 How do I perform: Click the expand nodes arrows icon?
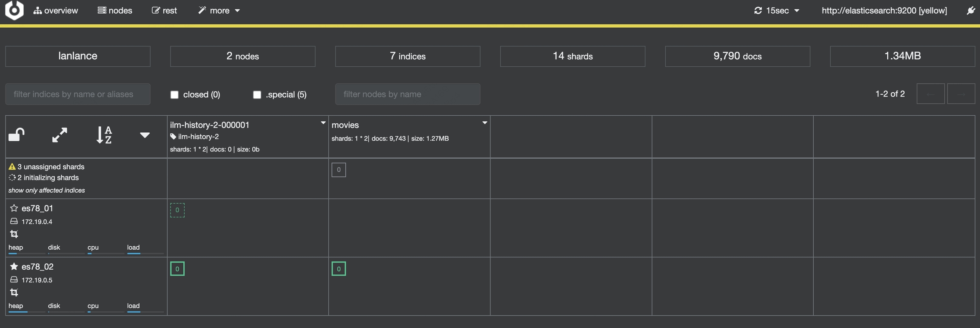point(60,135)
